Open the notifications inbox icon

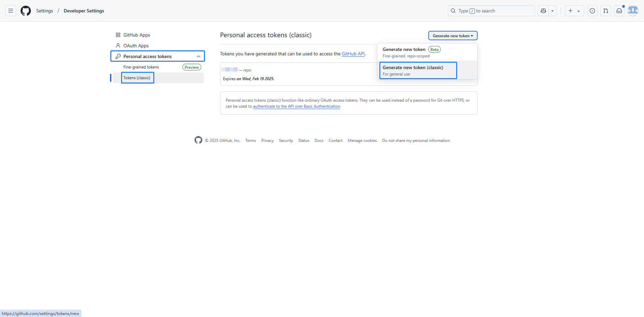619,11
